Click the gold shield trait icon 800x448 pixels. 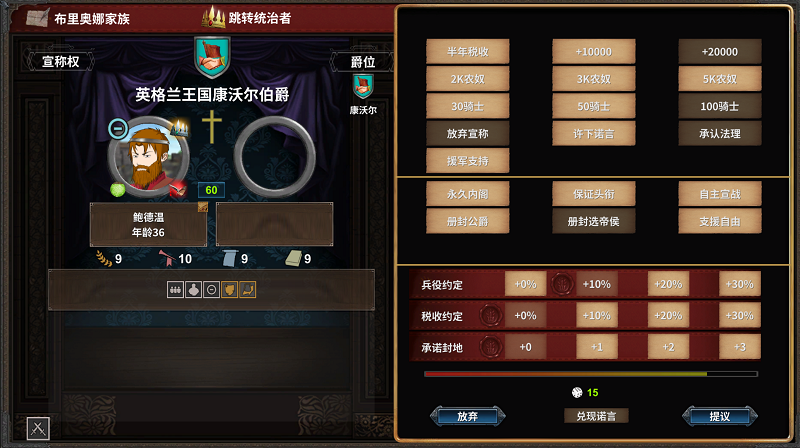[230, 290]
